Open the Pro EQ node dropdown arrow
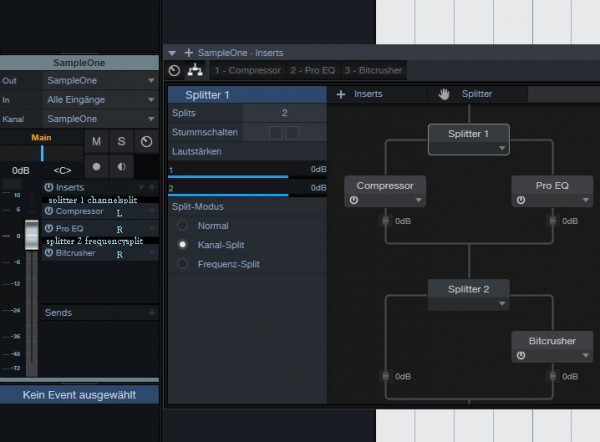600x442 pixels. (x=586, y=200)
